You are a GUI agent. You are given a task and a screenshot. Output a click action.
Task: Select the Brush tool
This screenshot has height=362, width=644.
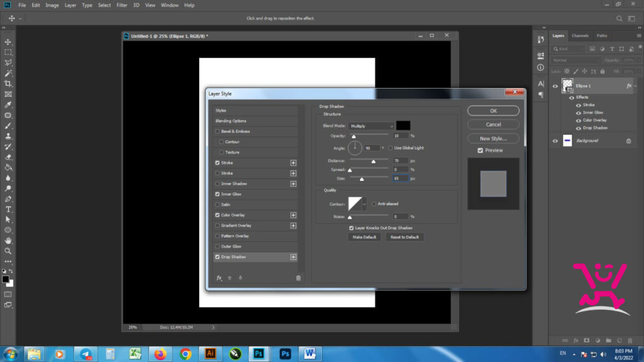point(8,126)
